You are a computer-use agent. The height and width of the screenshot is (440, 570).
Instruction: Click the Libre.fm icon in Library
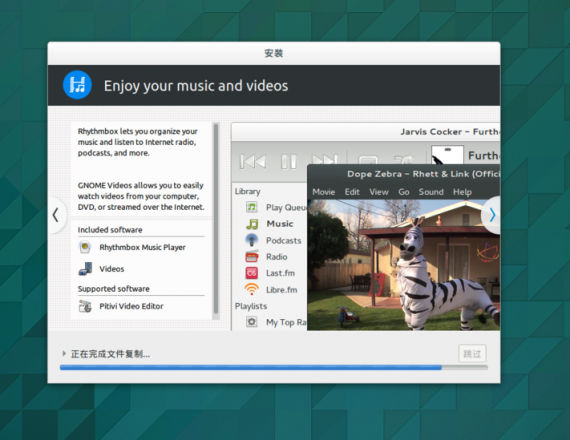tap(252, 289)
